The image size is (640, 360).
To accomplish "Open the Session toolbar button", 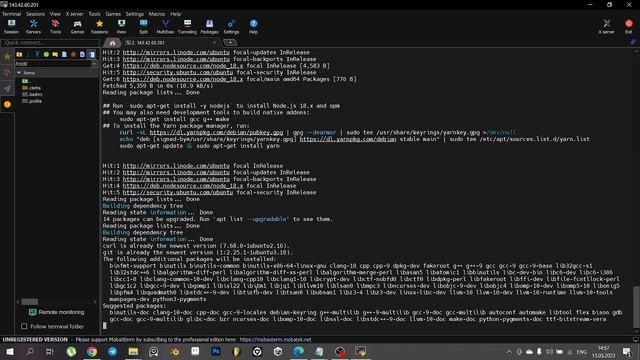I will (11, 27).
